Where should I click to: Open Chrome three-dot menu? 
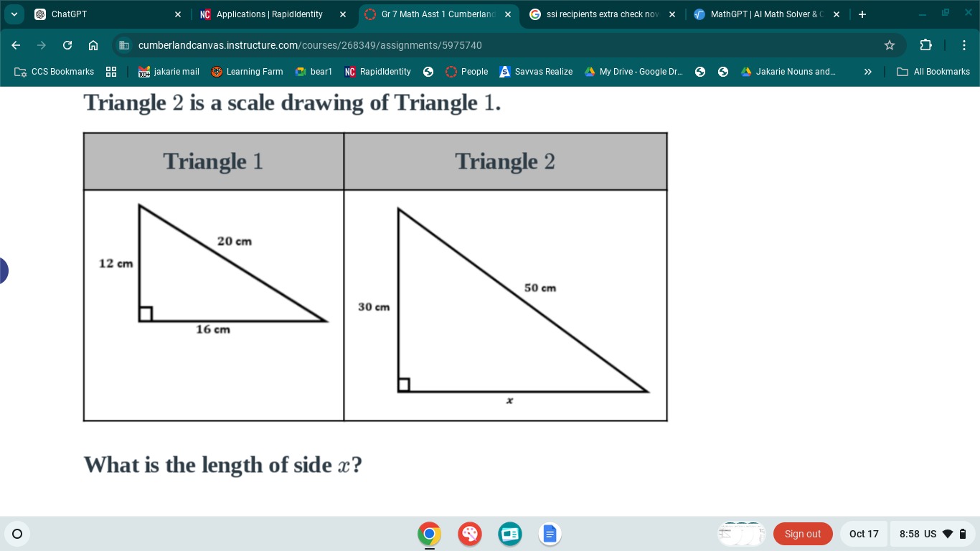click(964, 45)
